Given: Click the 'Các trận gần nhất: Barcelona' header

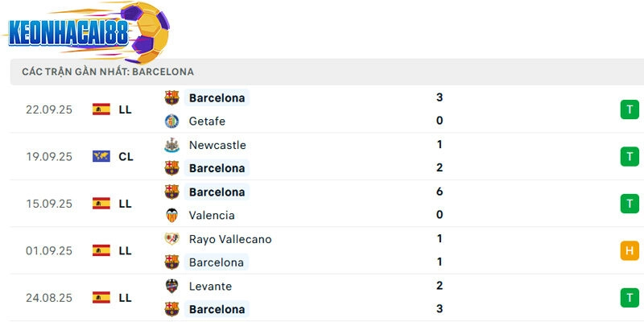Looking at the screenshot, I should 108,72.
